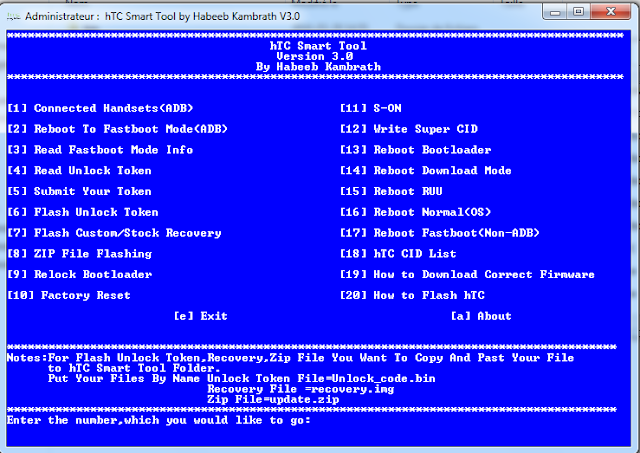
Task: Select '[15] Reboot RUU' line
Action: pos(391,191)
